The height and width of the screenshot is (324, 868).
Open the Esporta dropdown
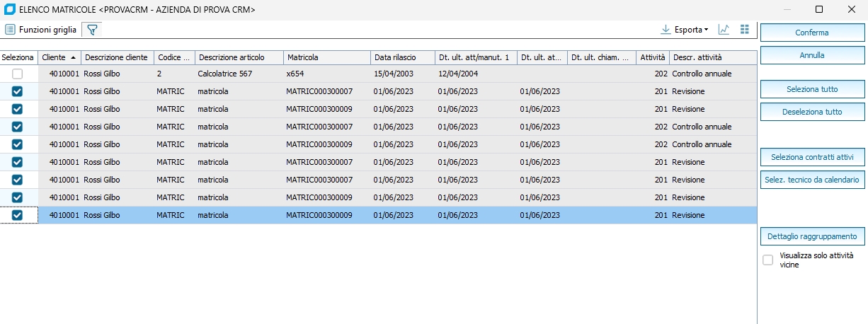point(685,30)
